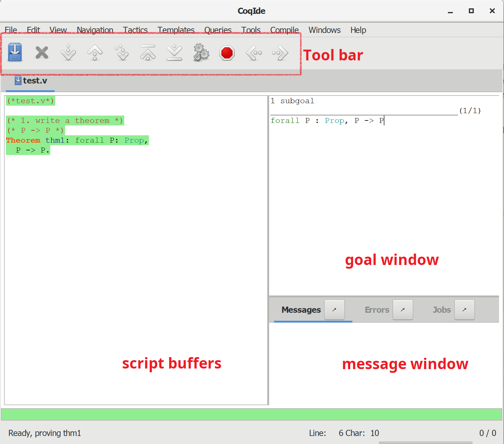Run to cursor position icon
Screen dimensions: 504x444
pos(121,52)
